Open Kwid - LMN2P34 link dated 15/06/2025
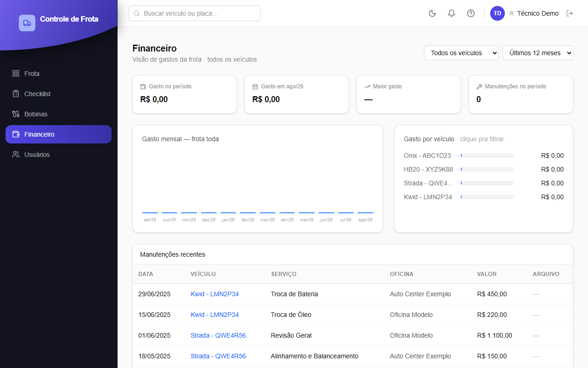 (215, 315)
